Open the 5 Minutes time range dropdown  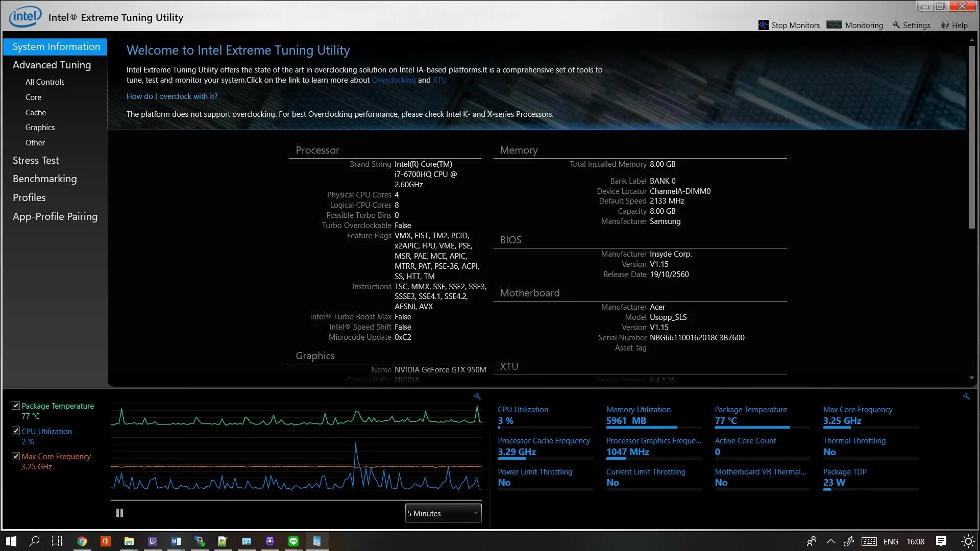pos(443,513)
